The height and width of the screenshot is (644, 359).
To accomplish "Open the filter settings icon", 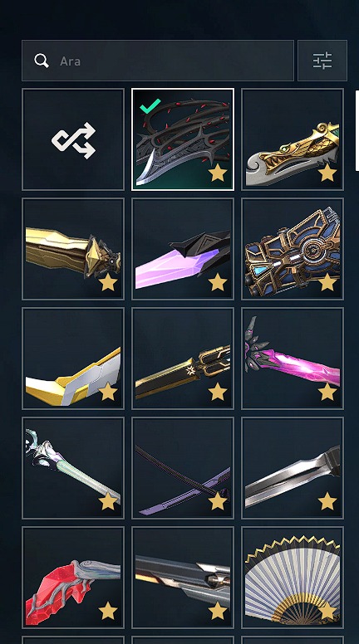I will click(322, 61).
